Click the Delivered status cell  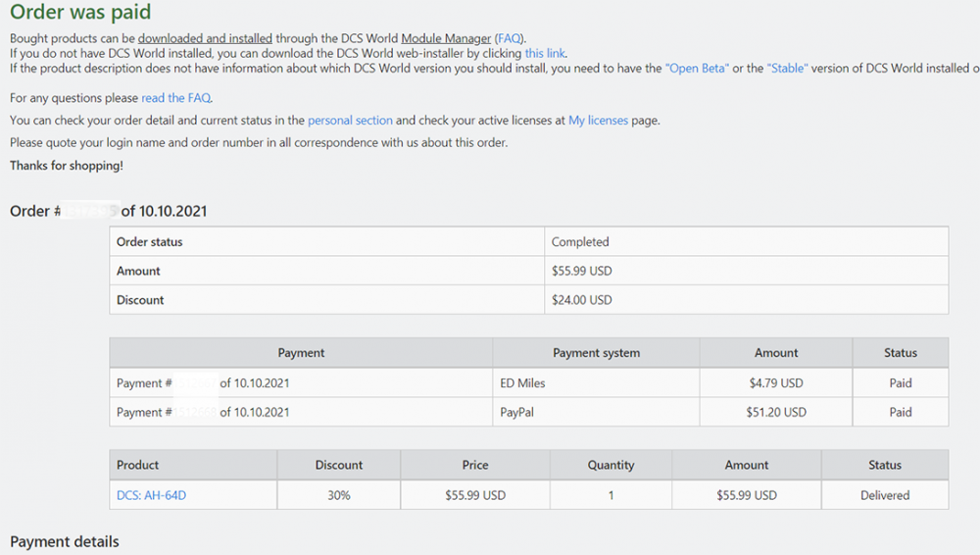point(885,495)
